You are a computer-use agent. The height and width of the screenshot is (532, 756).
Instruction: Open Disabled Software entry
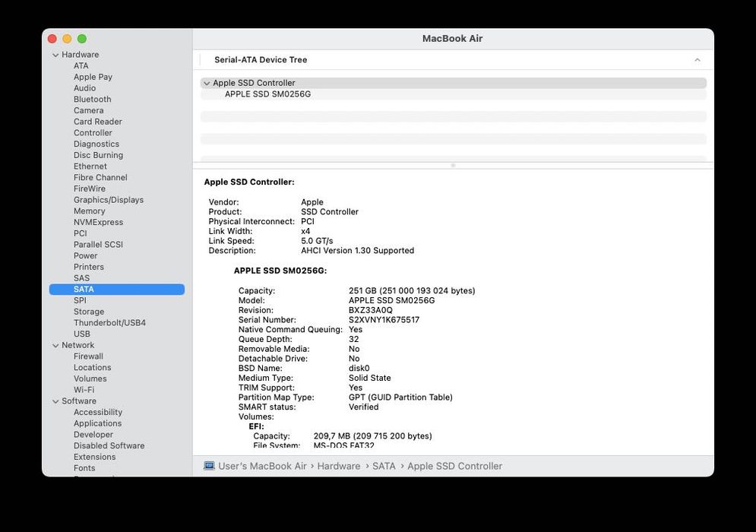[109, 445]
